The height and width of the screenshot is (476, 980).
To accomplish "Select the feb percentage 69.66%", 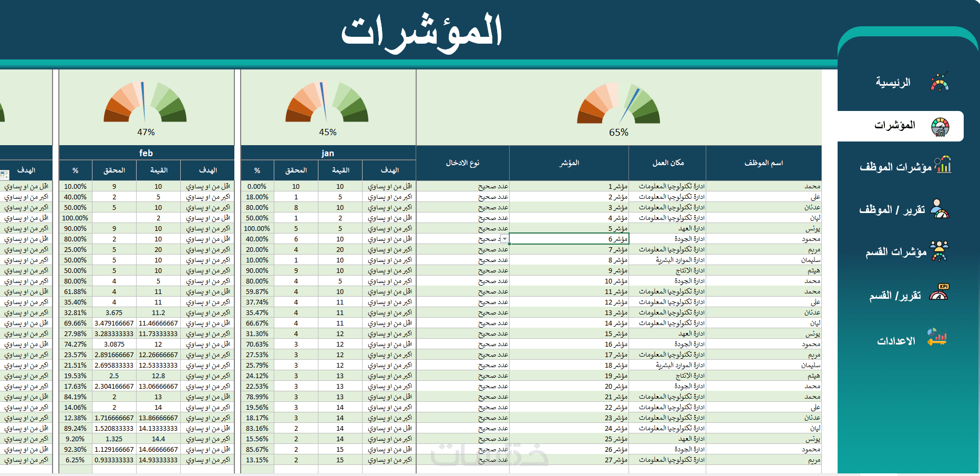I will point(75,323).
